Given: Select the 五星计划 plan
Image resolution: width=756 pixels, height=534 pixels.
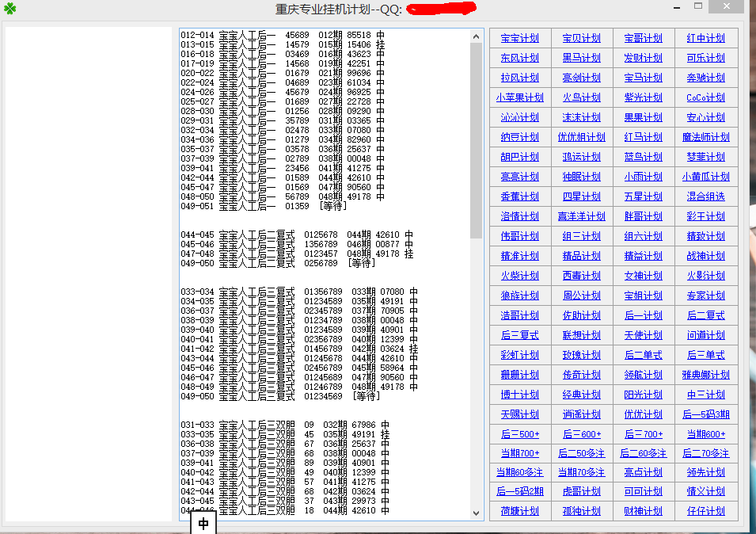Looking at the screenshot, I should (x=644, y=196).
